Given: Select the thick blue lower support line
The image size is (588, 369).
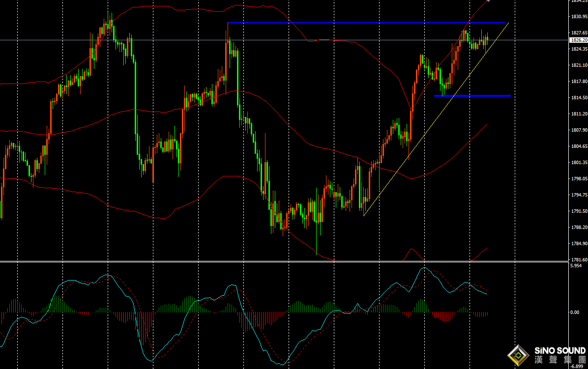Looking at the screenshot, I should (x=472, y=96).
